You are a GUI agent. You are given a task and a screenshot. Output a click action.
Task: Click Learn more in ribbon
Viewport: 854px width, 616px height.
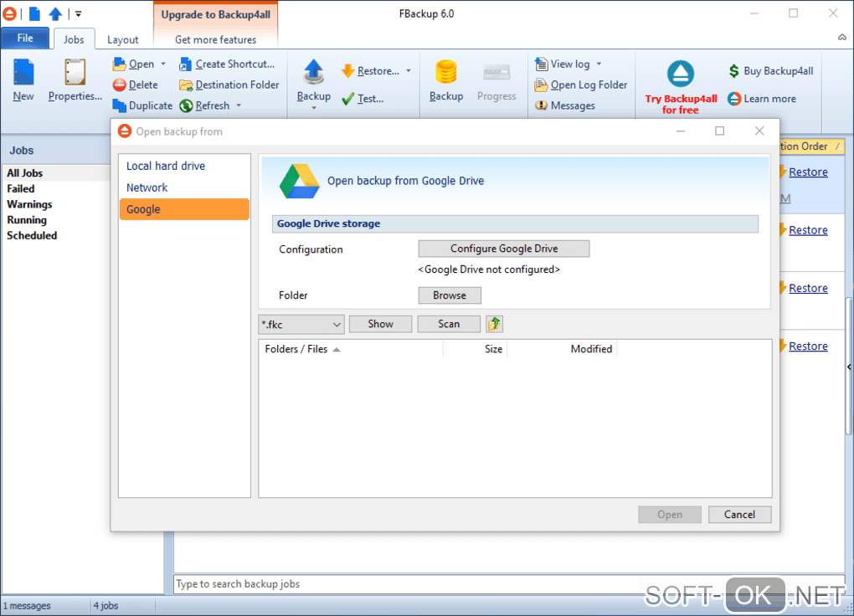click(x=762, y=99)
